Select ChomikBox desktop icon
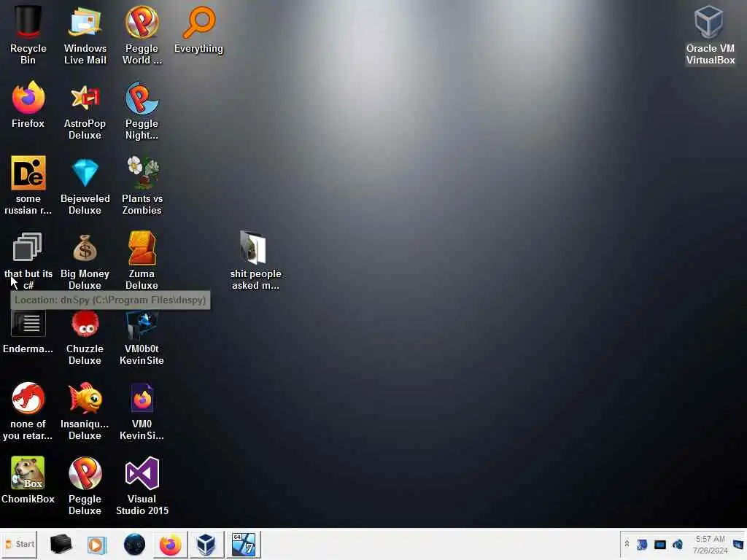This screenshot has height=560, width=747. [28, 480]
